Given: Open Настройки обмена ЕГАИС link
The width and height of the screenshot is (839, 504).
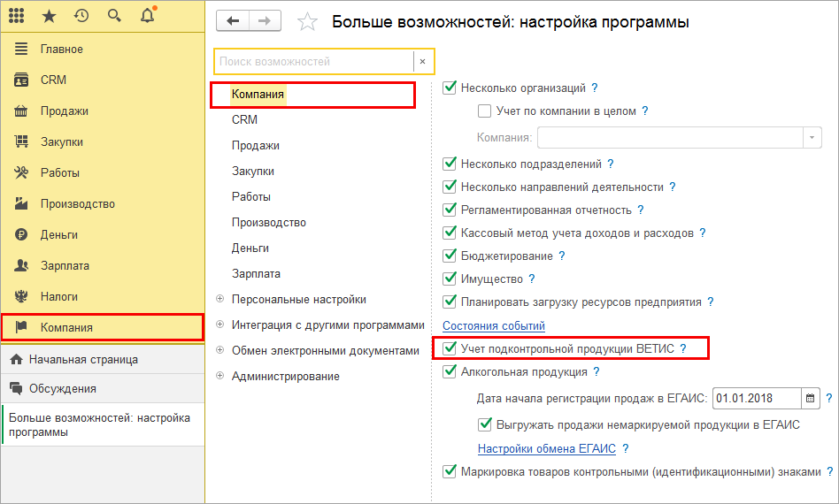Looking at the screenshot, I should click(546, 448).
